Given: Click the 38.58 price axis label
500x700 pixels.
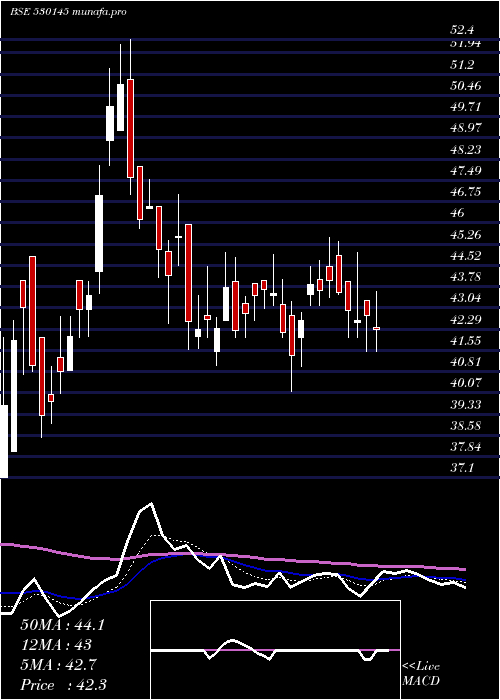Looking at the screenshot, I should [466, 425].
